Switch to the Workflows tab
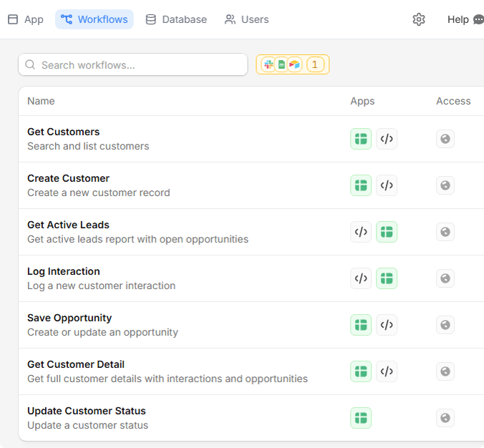The width and height of the screenshot is (484, 448). [95, 19]
